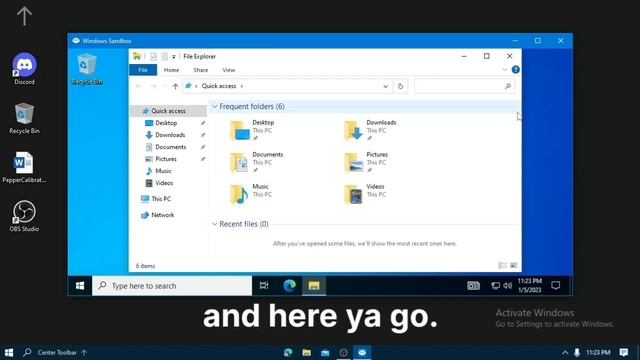Select the Videos frequent folder
Viewport: 640px width, 360px height.
(x=364, y=194)
